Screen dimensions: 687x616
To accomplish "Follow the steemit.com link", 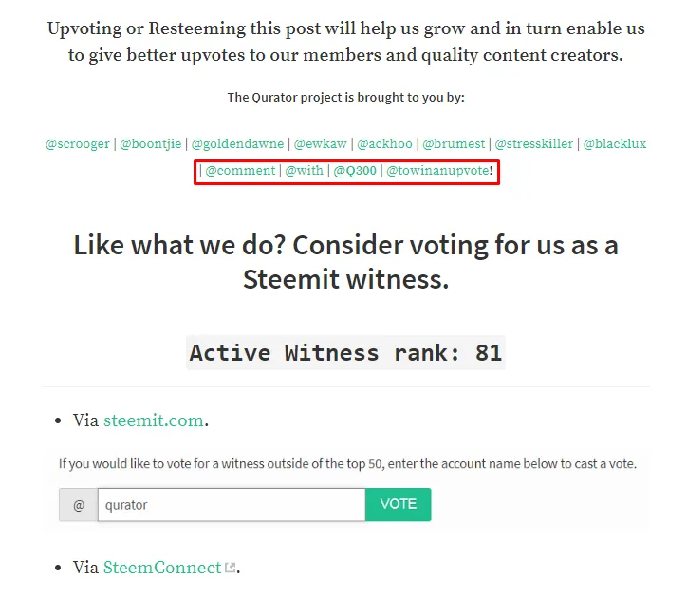I will point(154,420).
